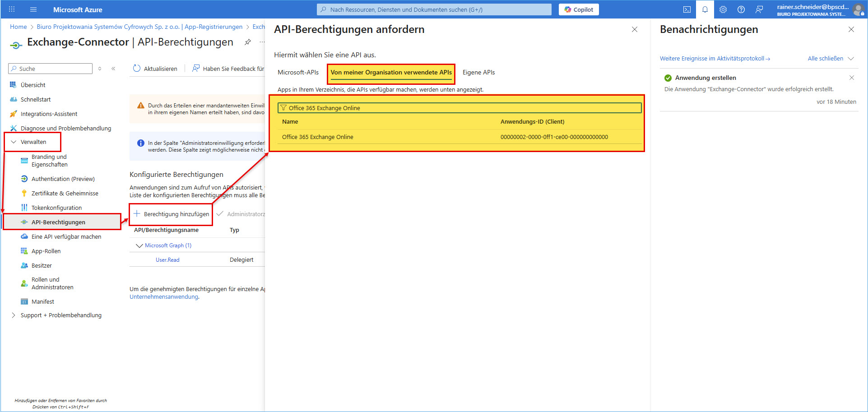The image size is (868, 412).
Task: Click the user account avatar
Action: tap(858, 9)
